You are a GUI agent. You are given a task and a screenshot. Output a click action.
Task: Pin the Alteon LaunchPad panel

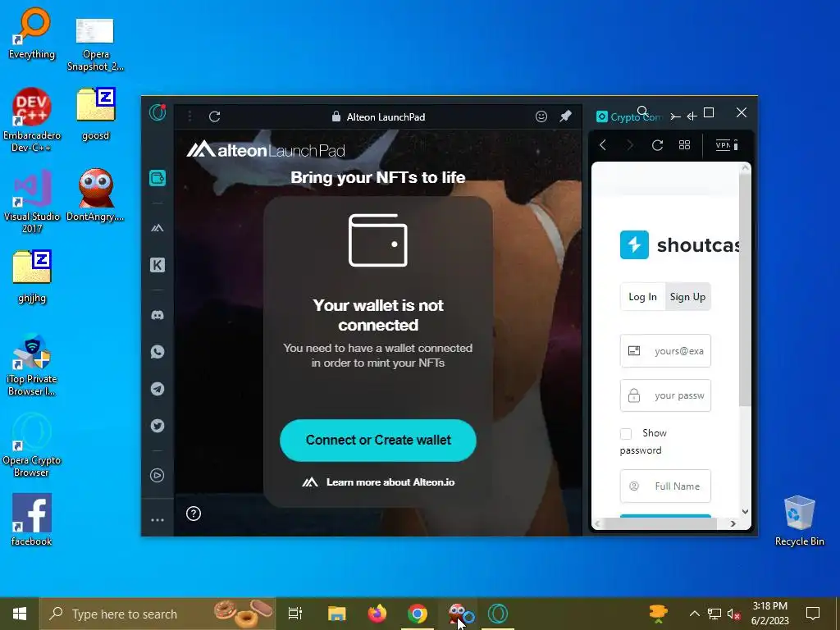pos(566,116)
